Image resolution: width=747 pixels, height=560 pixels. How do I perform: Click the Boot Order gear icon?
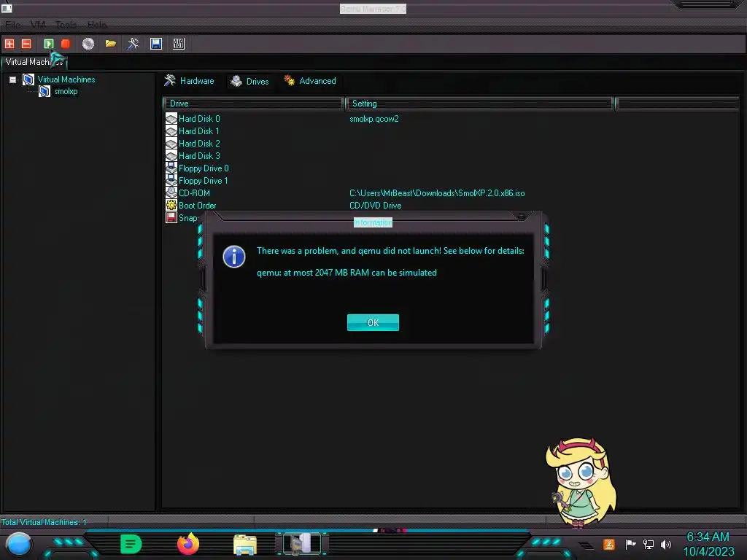[x=171, y=205]
